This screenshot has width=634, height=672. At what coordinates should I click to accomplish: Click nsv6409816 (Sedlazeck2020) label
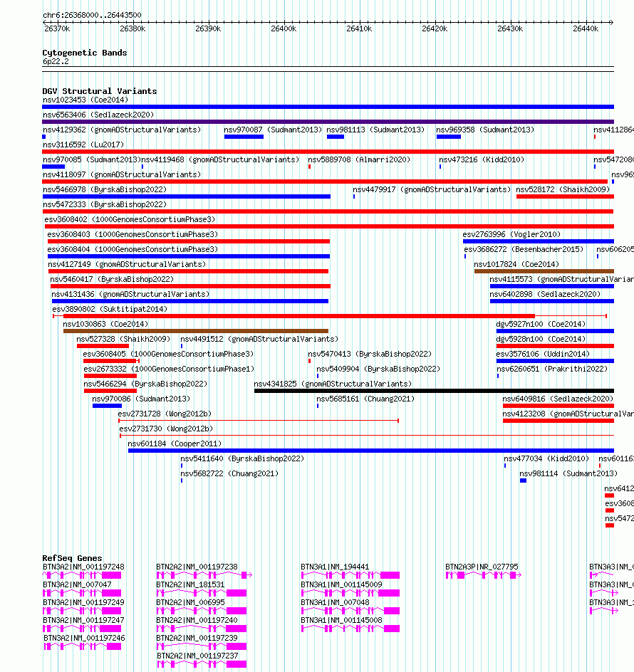click(x=558, y=399)
